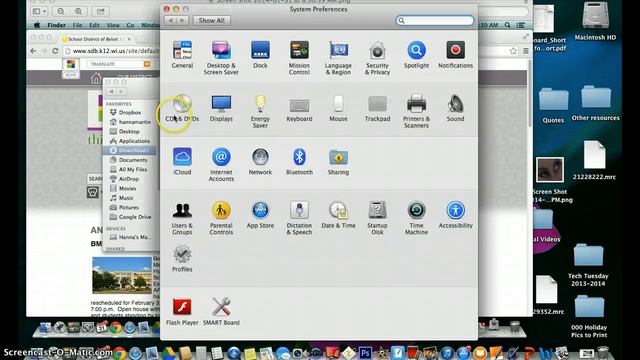The height and width of the screenshot is (360, 640).
Task: Open App Store preferences
Action: [260, 215]
